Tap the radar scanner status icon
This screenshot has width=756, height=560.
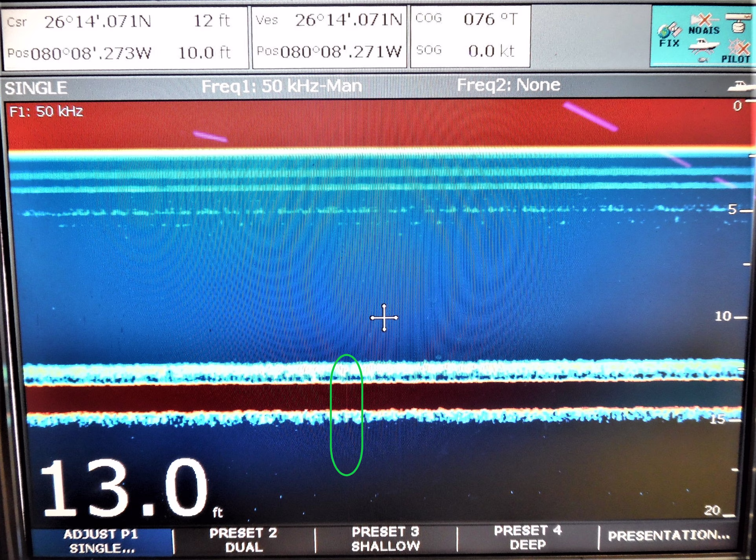pyautogui.click(x=738, y=23)
